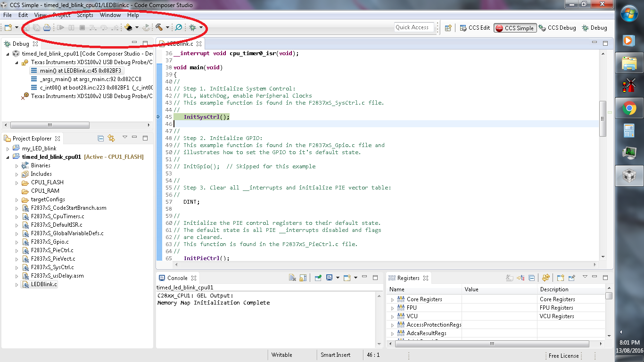The width and height of the screenshot is (644, 362).
Task: Open the Flash load dropdown arrow
Action: pos(137,28)
